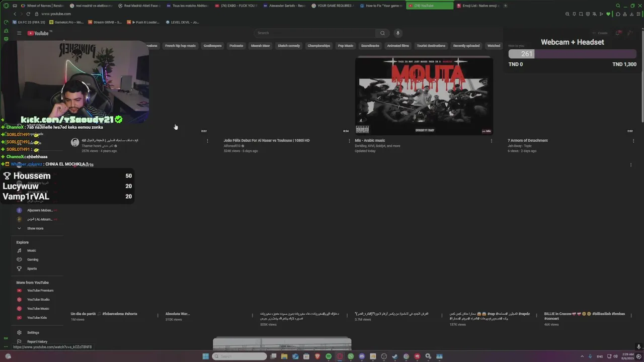Viewport: 644px width, 362px height.
Task: Switch to Wheel of Names browser tab
Action: [43, 6]
